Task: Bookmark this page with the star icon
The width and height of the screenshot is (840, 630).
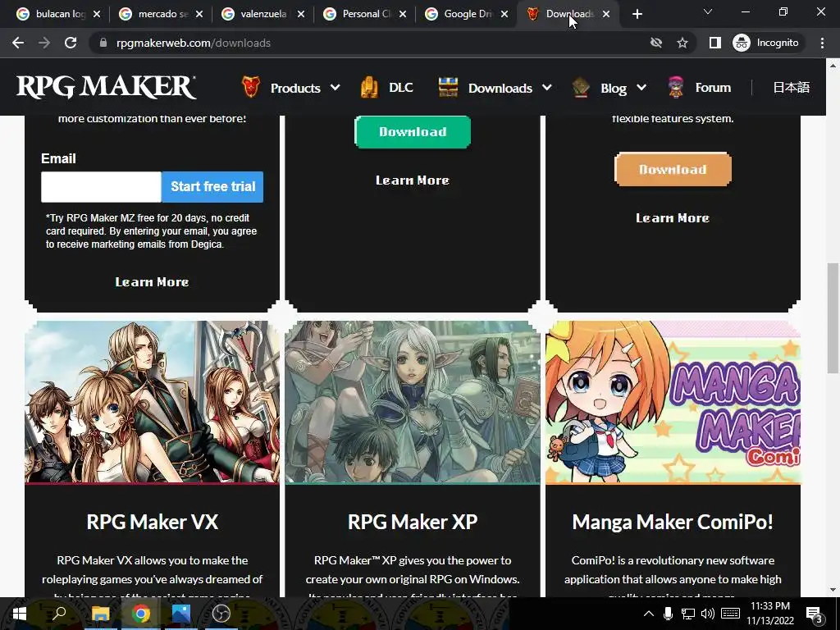Action: 682,43
